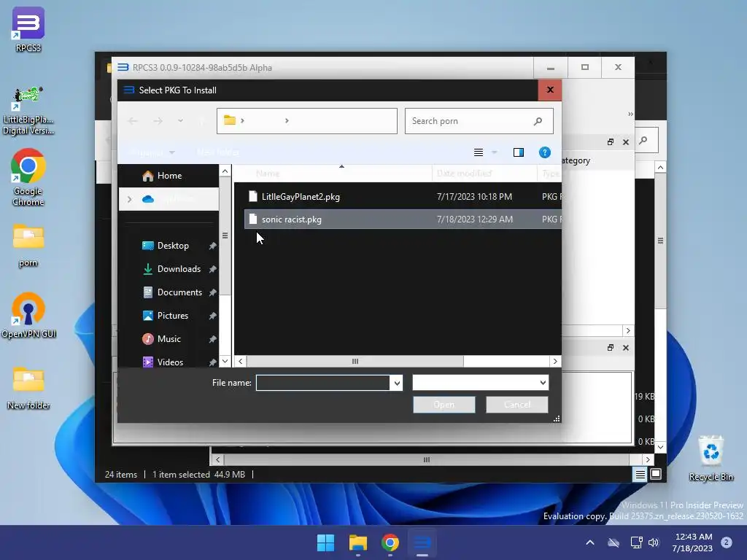Viewport: 747px width, 560px height.
Task: Open the New folder on the desktop
Action: click(28, 388)
